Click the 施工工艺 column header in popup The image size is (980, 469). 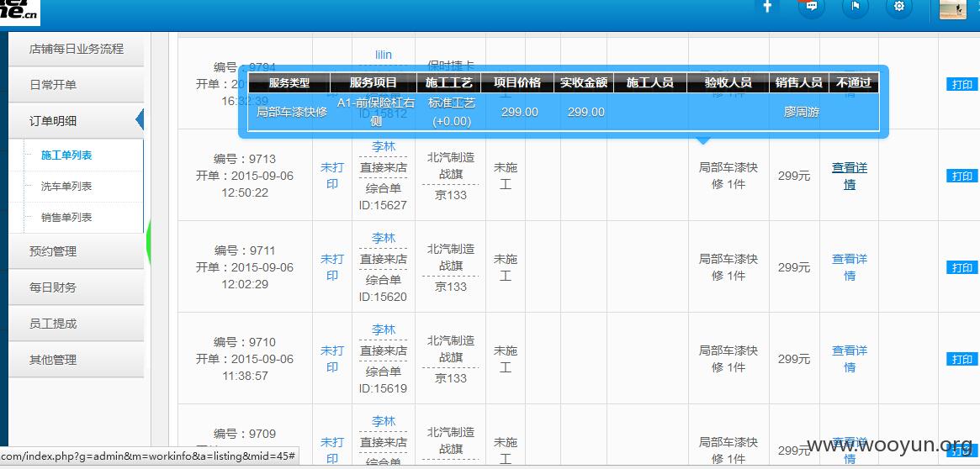point(448,82)
